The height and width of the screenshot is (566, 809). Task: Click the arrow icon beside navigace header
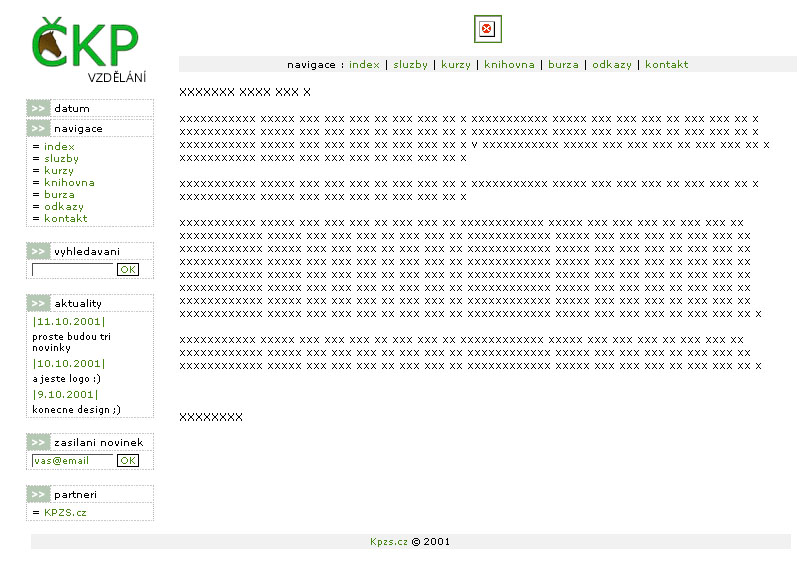click(x=38, y=128)
